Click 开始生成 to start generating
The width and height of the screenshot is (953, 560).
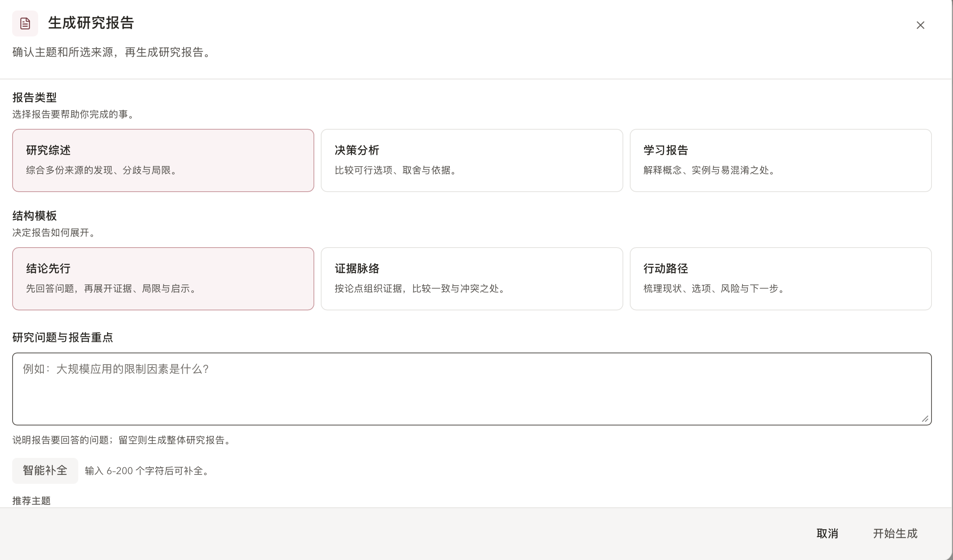pyautogui.click(x=895, y=534)
